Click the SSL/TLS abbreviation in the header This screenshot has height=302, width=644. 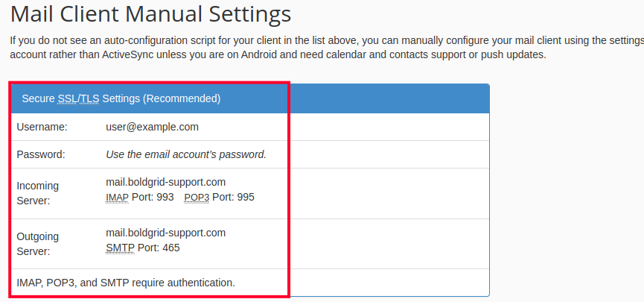[x=78, y=98]
